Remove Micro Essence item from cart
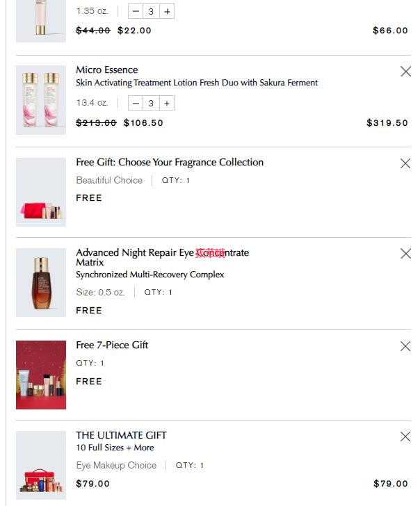This screenshot has width=420, height=506. point(405,72)
